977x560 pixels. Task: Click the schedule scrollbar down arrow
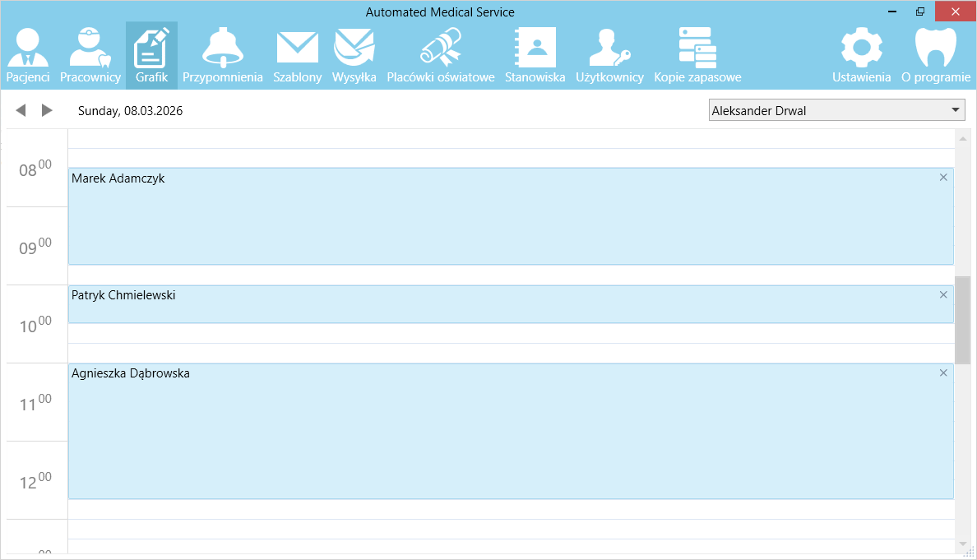(962, 544)
